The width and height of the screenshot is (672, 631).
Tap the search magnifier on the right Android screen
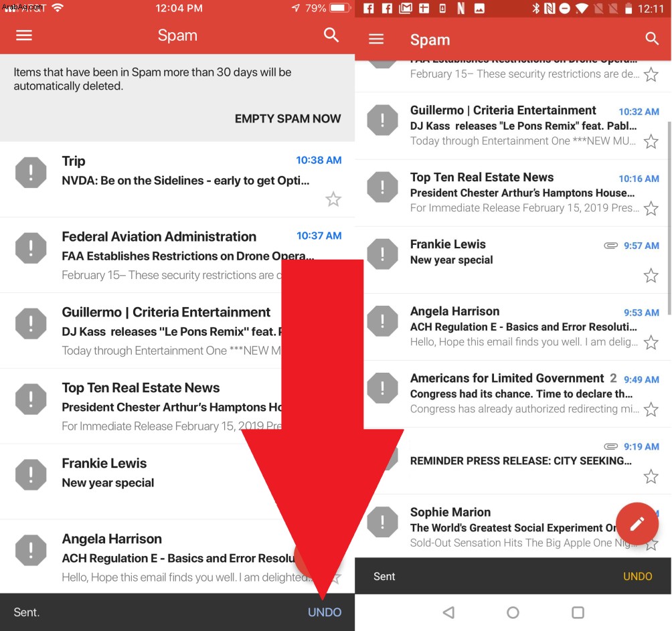coord(651,39)
